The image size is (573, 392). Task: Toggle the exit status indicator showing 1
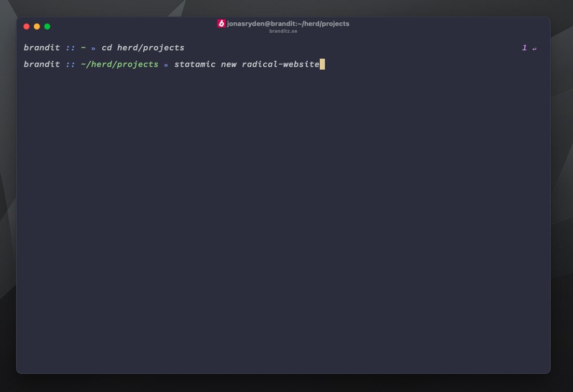[524, 47]
